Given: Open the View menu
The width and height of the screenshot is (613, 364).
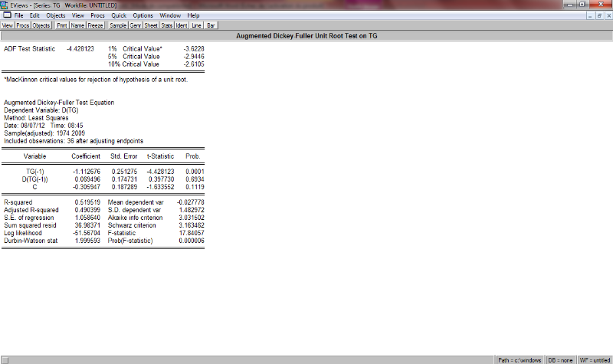Looking at the screenshot, I should tap(78, 15).
